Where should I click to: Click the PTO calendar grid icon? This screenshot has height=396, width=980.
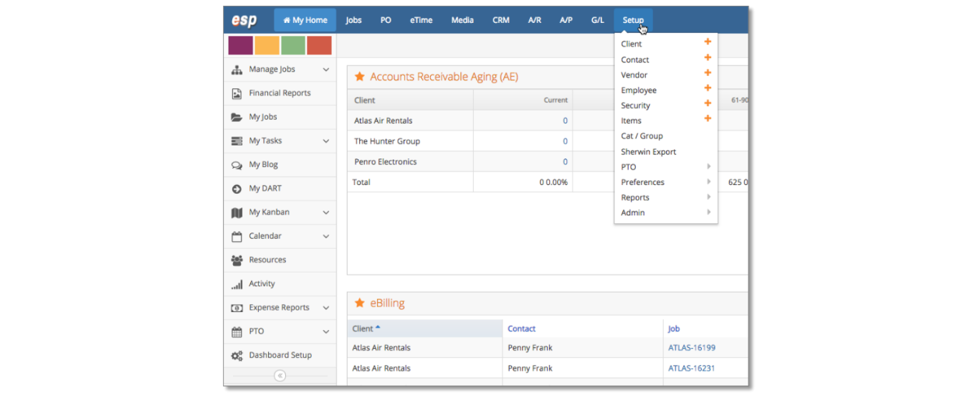coord(237,331)
